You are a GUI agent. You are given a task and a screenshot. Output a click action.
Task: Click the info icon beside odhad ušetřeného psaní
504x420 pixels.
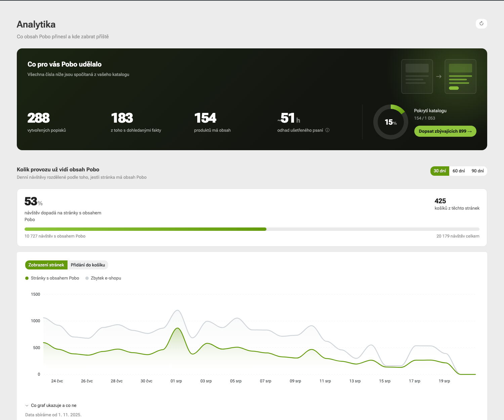pyautogui.click(x=327, y=130)
